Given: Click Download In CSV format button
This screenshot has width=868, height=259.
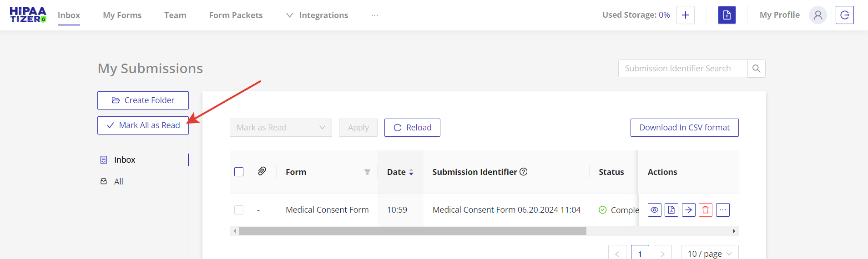Looking at the screenshot, I should [684, 128].
